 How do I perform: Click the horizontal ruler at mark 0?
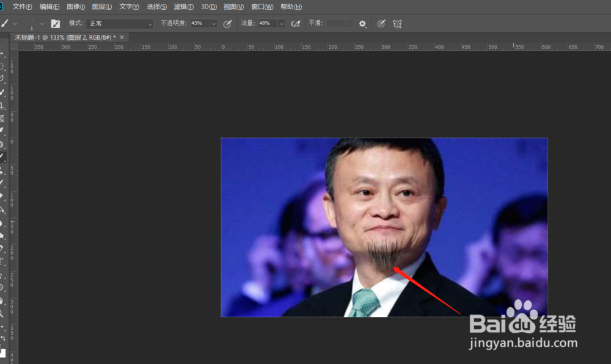tap(223, 47)
